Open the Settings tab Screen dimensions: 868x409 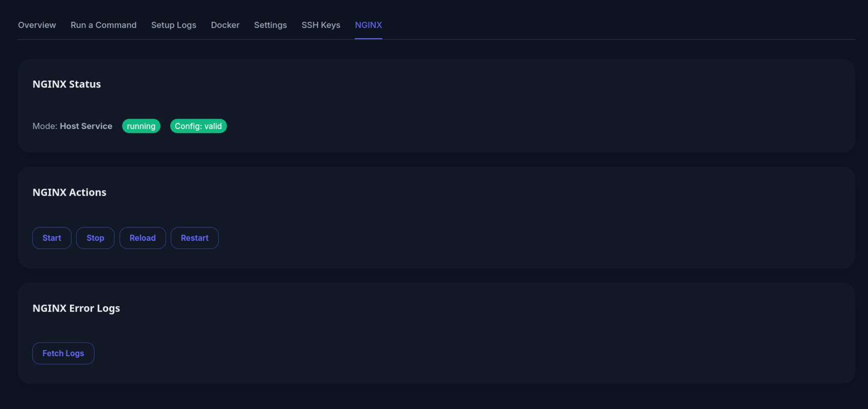[x=270, y=25]
